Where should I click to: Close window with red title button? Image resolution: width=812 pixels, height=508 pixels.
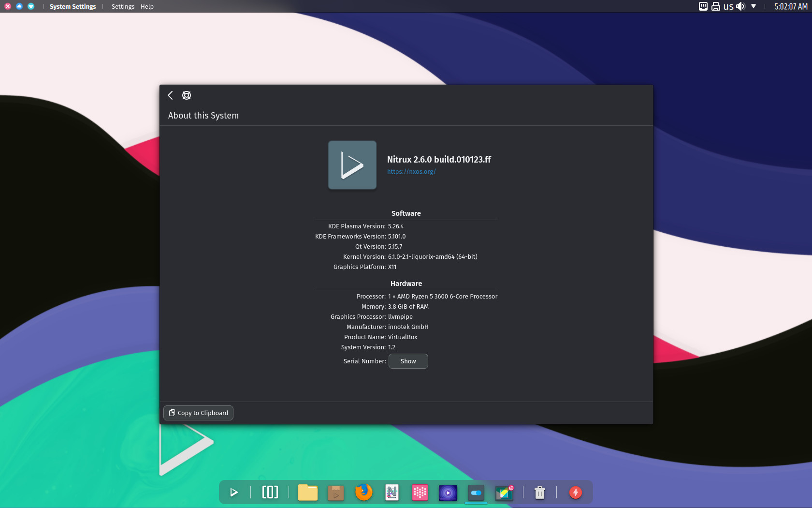click(x=8, y=6)
